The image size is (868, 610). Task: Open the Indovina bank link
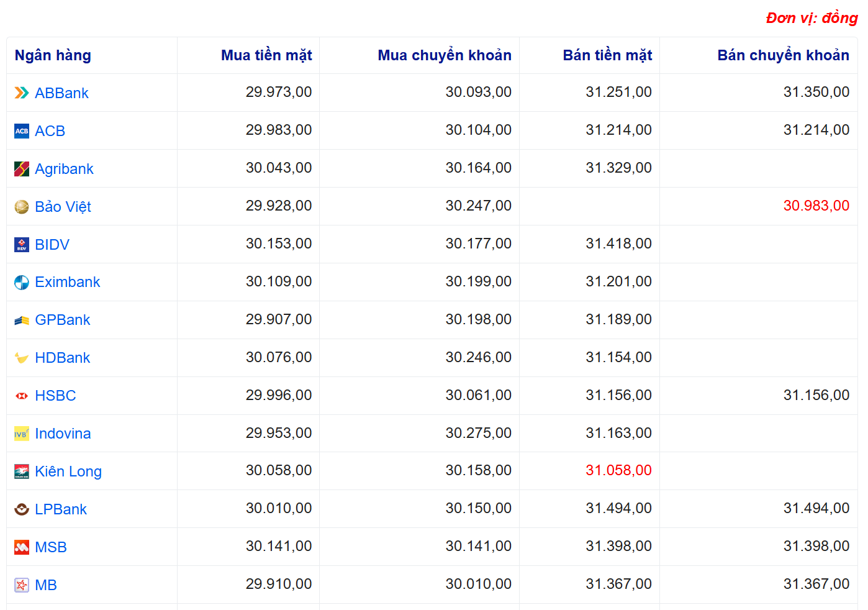(63, 434)
